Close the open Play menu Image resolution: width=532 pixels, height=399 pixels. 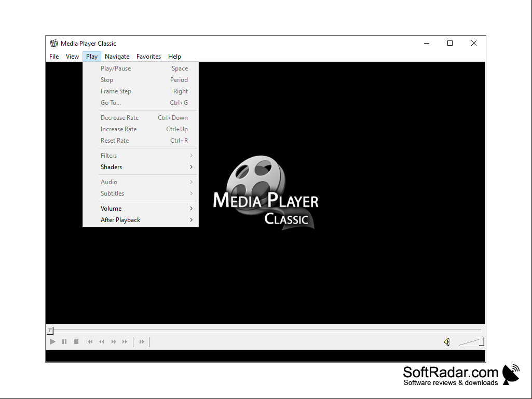(x=91, y=57)
